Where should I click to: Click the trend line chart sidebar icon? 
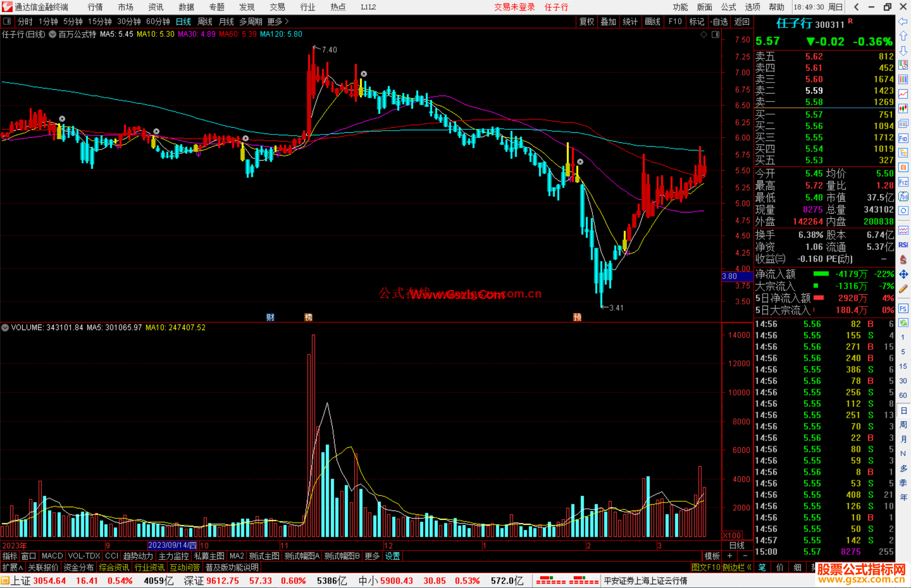point(903,94)
